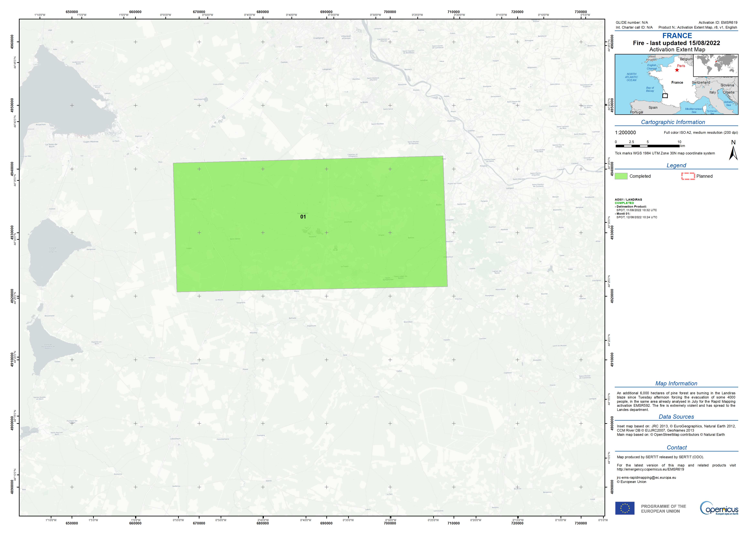
Task: Click the dashed red Planned legend symbol
Action: click(x=688, y=176)
